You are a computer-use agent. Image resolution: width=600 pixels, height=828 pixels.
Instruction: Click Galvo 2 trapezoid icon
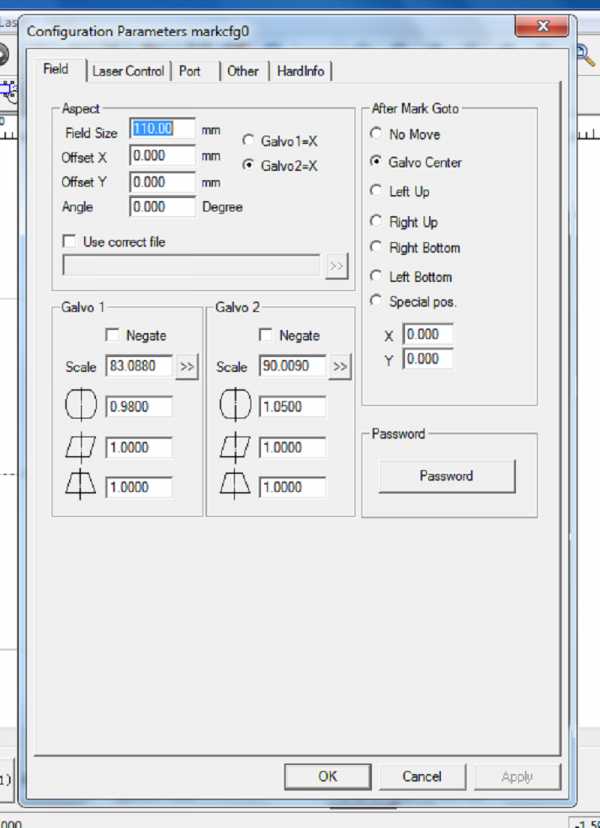coord(235,484)
